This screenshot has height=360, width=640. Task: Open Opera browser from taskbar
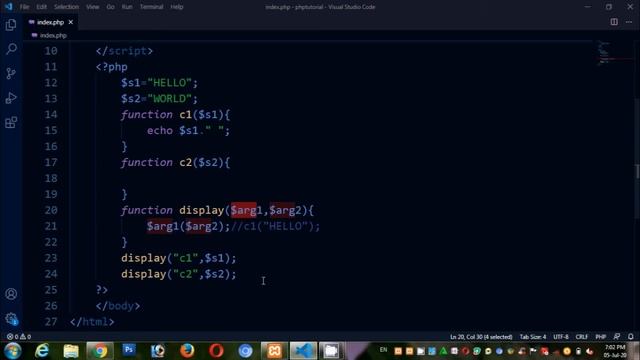(216, 351)
